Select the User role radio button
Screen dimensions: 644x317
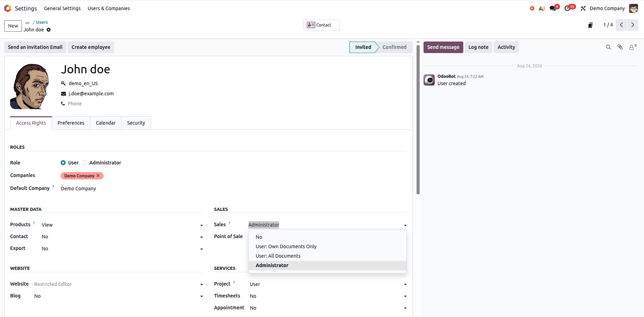pos(63,163)
